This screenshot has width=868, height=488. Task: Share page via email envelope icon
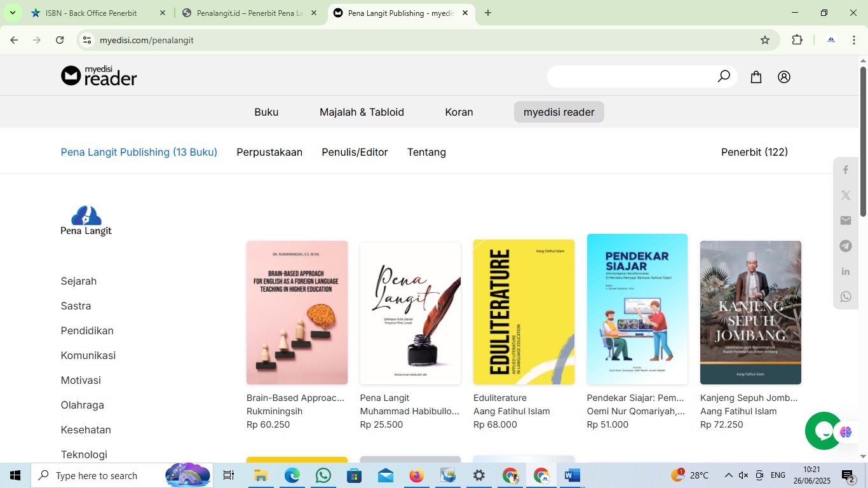[846, 220]
